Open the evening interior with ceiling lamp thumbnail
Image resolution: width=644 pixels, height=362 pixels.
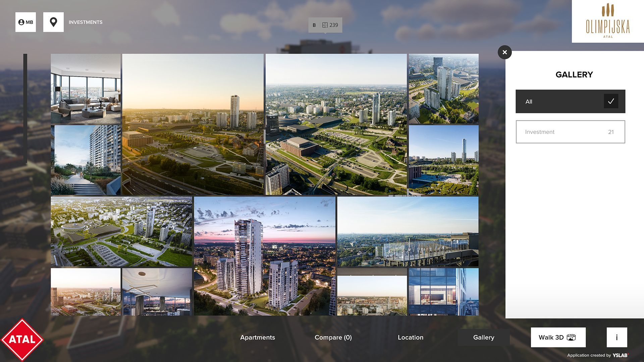[x=157, y=292]
